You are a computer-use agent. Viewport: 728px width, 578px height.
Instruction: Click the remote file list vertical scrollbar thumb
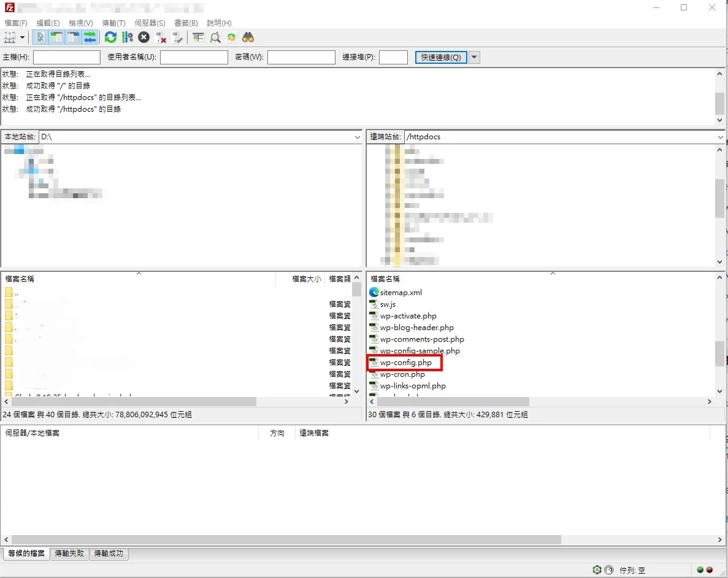pos(719,353)
